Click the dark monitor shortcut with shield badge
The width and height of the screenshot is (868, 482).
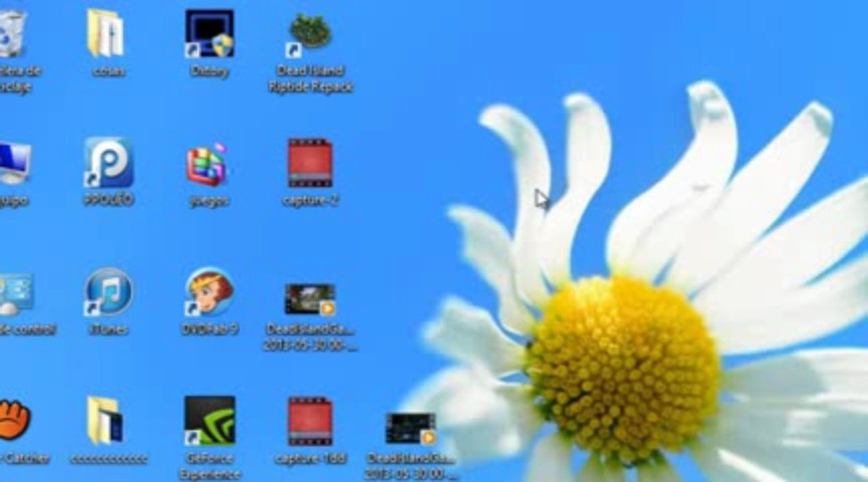tap(209, 33)
